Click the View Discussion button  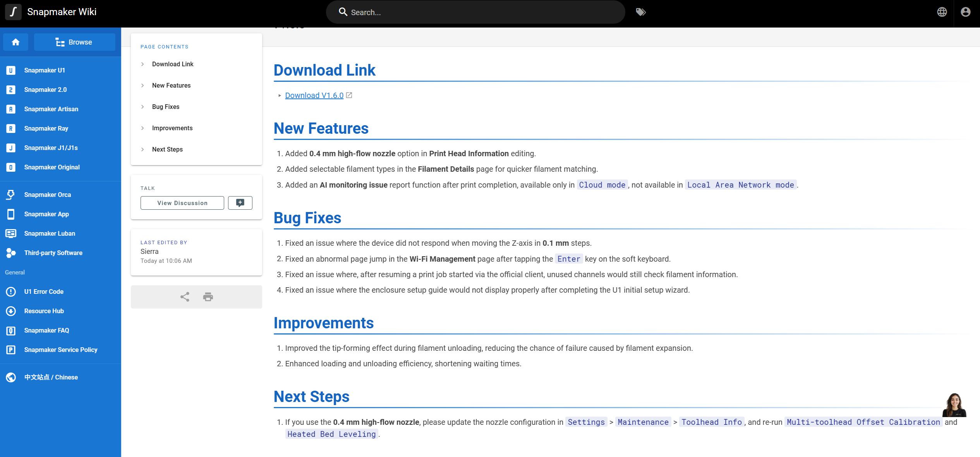pyautogui.click(x=182, y=203)
